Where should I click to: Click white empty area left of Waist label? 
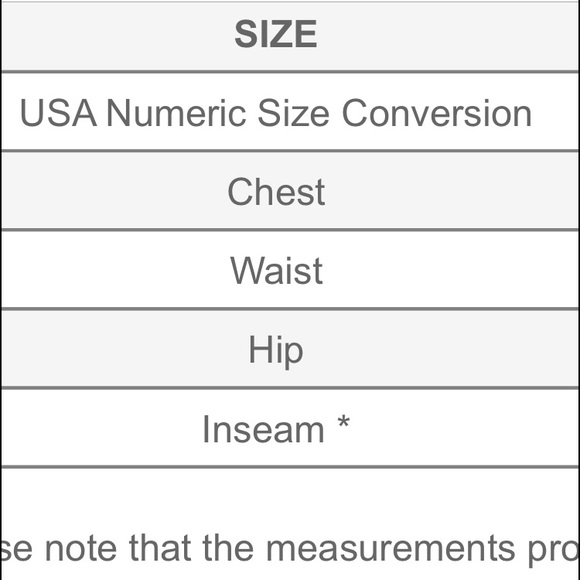(x=115, y=270)
